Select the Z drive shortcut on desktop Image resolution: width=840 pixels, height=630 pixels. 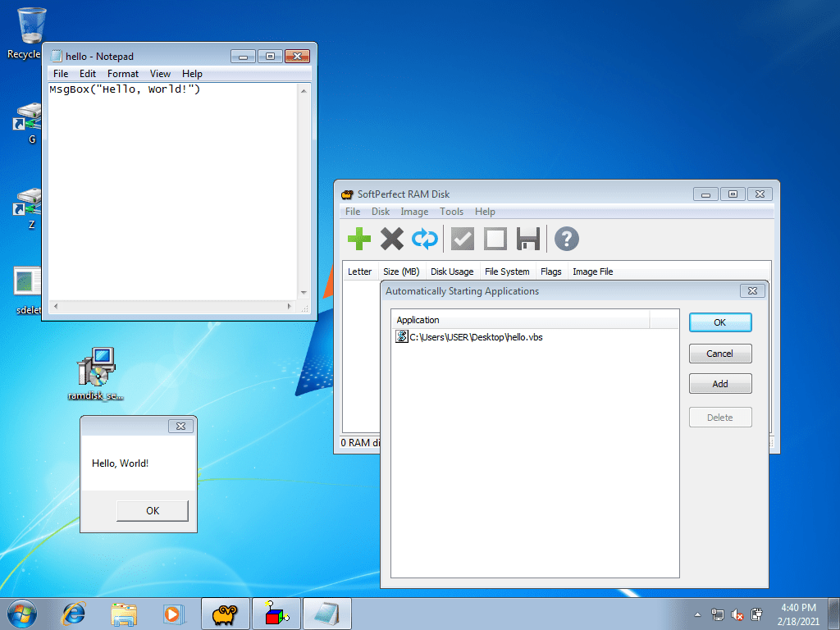point(28,209)
